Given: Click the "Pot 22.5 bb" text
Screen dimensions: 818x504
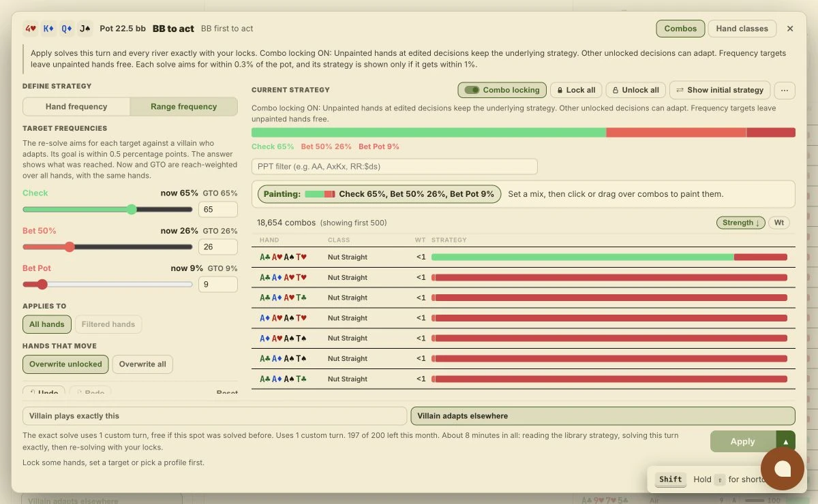Looking at the screenshot, I should [123, 29].
